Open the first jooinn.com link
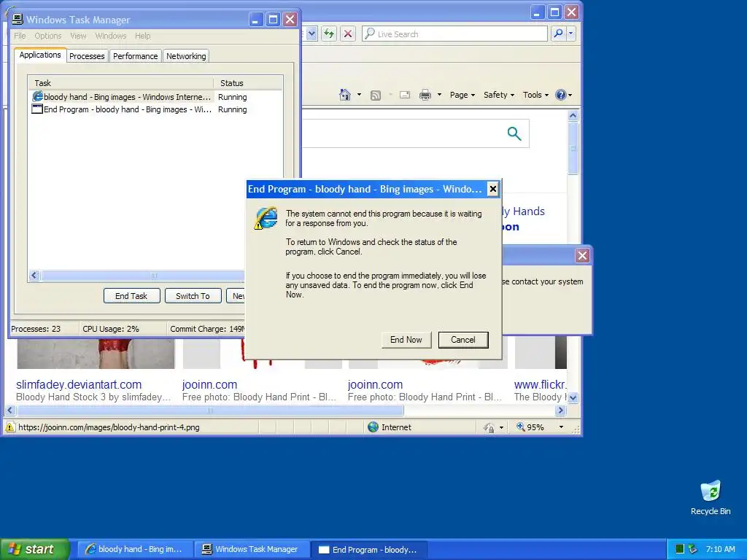747x560 pixels. coord(209,384)
